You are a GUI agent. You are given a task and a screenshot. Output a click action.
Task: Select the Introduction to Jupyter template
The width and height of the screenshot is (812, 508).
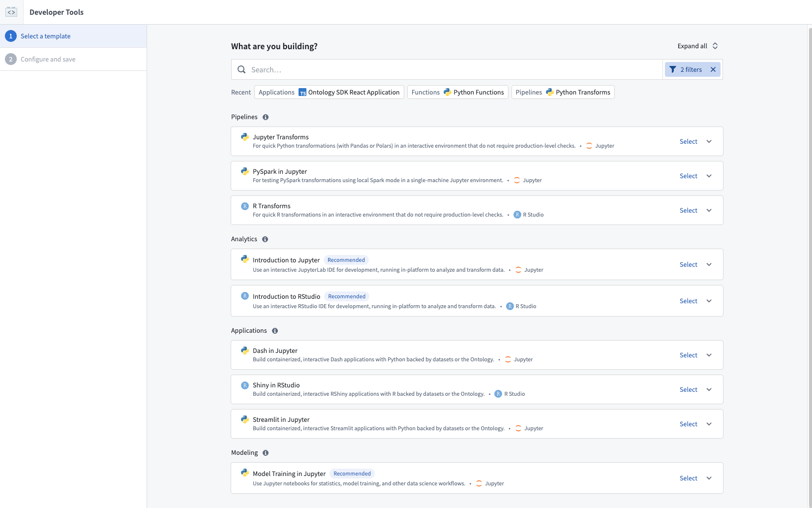[x=689, y=264]
